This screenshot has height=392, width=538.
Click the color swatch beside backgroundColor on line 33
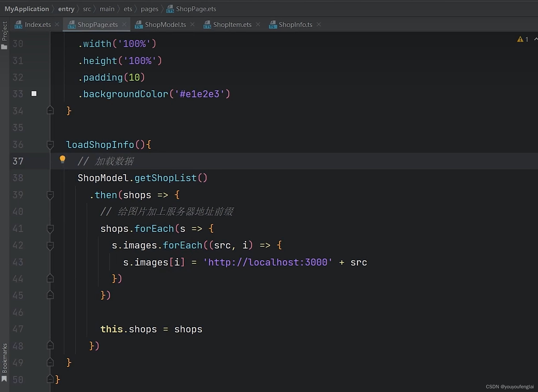tap(34, 94)
